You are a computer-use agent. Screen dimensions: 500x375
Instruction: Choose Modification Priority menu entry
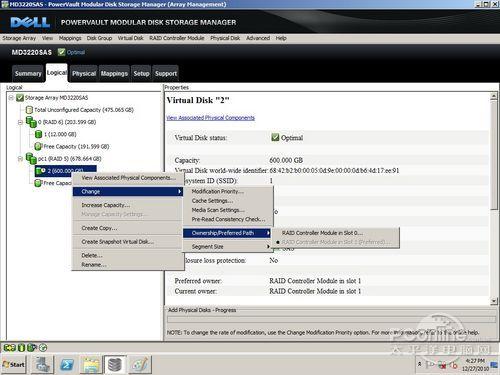(x=228, y=191)
